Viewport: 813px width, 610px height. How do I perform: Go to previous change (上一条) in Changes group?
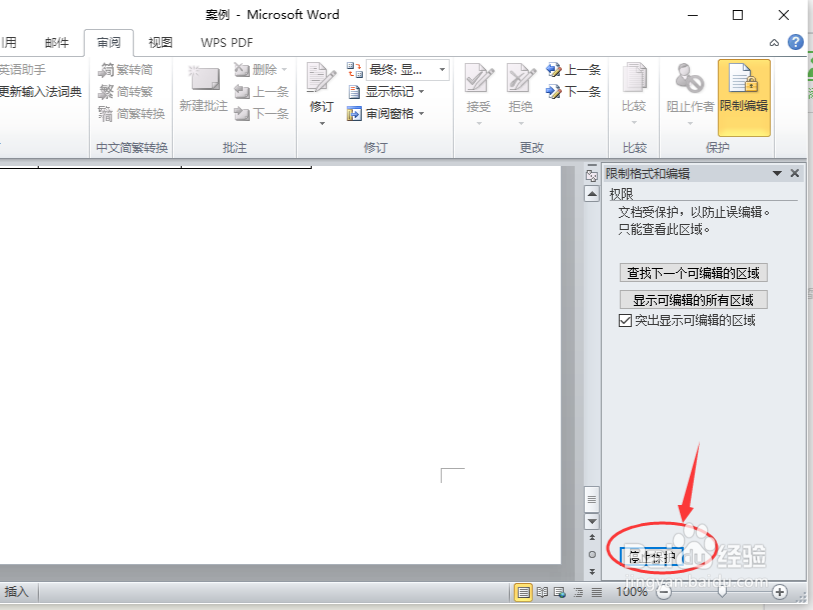point(573,70)
